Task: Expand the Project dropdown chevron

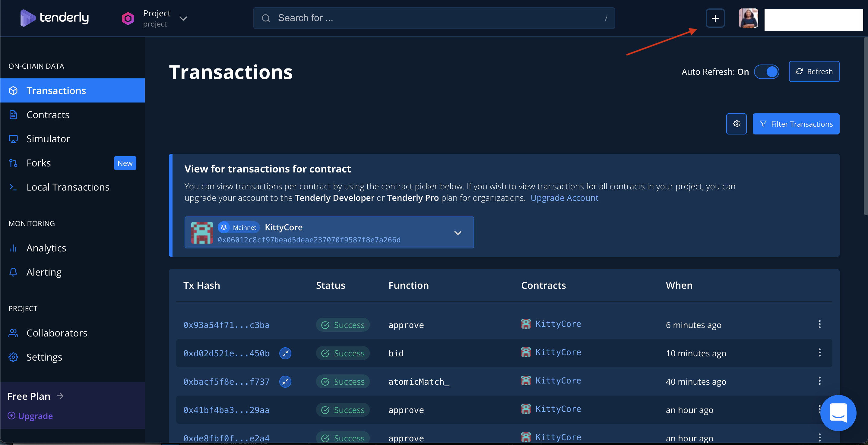Action: click(183, 18)
